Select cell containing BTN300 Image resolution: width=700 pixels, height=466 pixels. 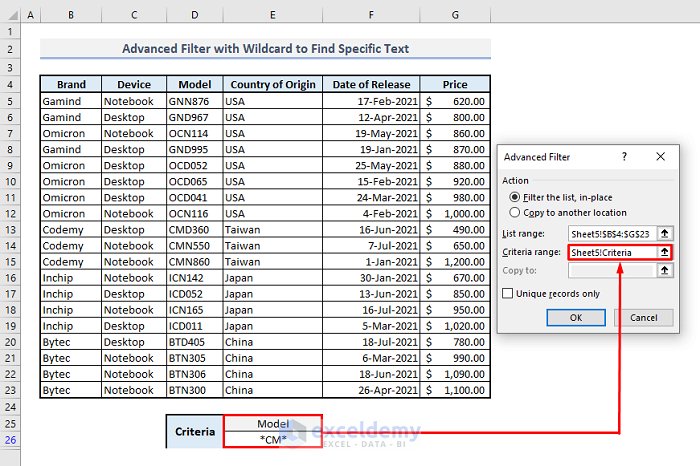pyautogui.click(x=195, y=390)
